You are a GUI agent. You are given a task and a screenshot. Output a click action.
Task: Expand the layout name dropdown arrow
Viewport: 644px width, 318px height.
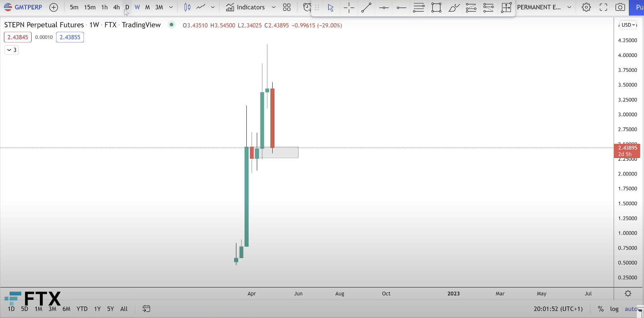pyautogui.click(x=569, y=7)
